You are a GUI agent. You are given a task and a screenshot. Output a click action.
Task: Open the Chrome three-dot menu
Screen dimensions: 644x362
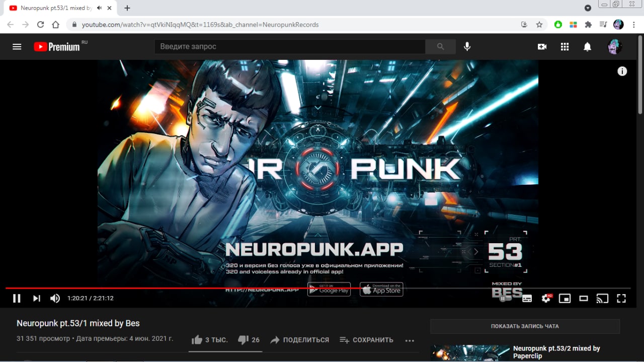coord(633,24)
